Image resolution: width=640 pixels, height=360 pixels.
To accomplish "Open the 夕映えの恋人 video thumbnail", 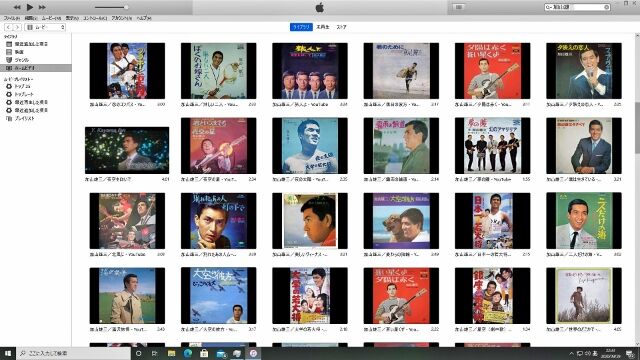I will click(x=584, y=71).
